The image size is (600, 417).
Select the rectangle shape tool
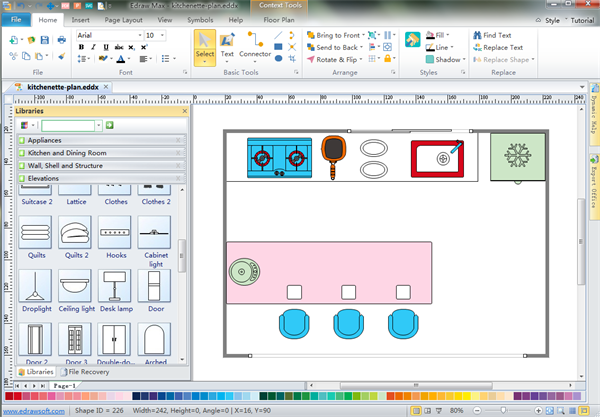(x=278, y=47)
